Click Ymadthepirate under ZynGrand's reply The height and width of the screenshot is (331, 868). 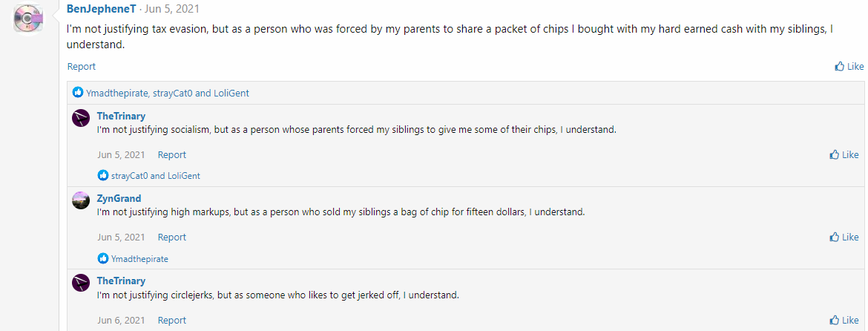[139, 259]
